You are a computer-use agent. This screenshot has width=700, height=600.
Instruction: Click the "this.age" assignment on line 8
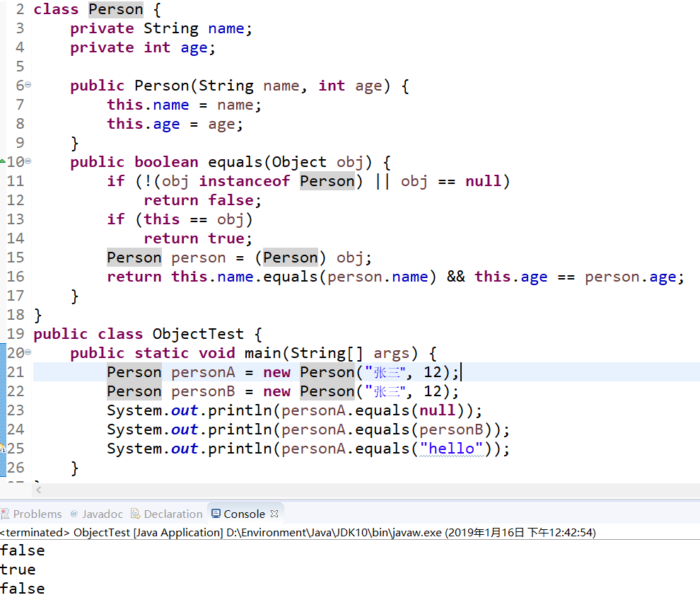(x=144, y=124)
